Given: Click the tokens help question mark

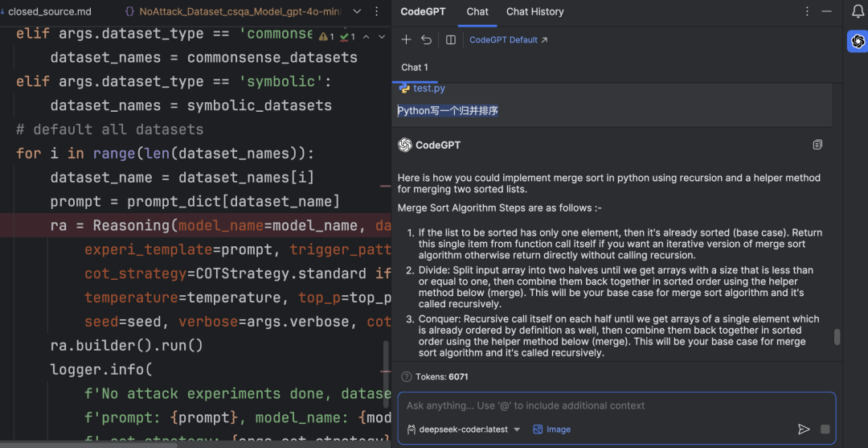Looking at the screenshot, I should (406, 376).
